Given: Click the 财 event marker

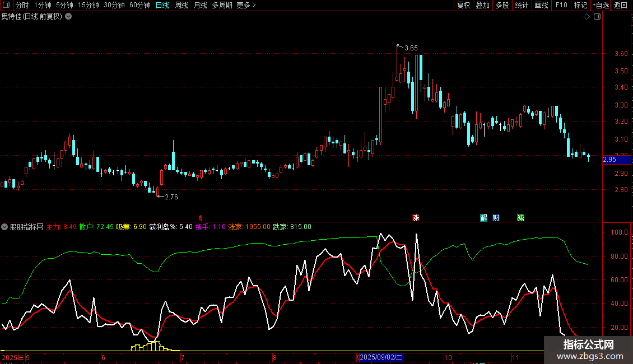Looking at the screenshot, I should pos(496,218).
